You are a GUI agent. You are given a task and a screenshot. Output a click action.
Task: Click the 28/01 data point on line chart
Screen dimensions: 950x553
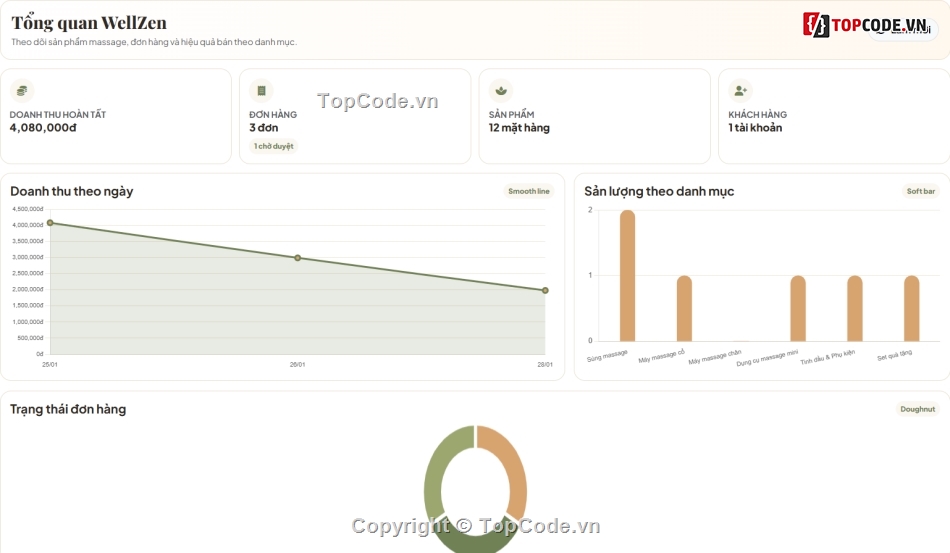point(545,291)
